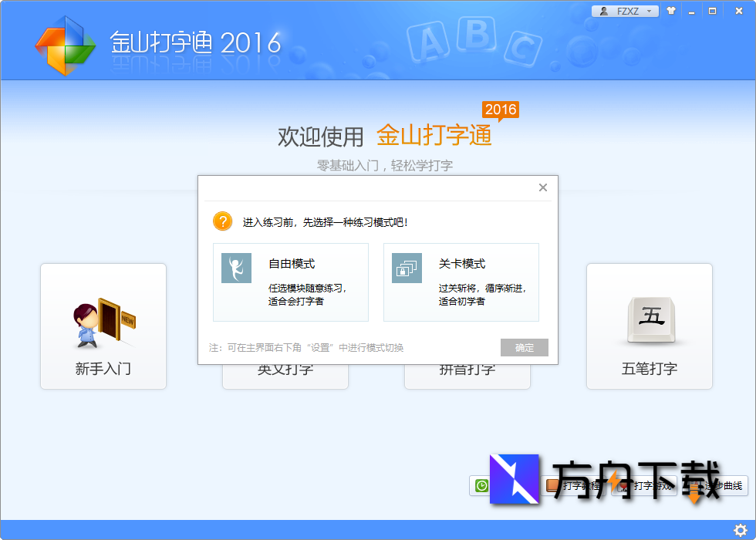Open the 拼音打字 module tab

467,369
